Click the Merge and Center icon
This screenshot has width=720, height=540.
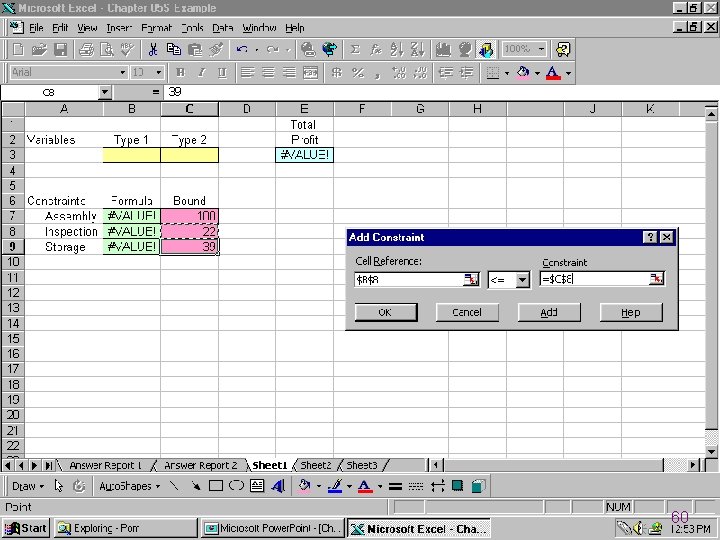pos(311,73)
